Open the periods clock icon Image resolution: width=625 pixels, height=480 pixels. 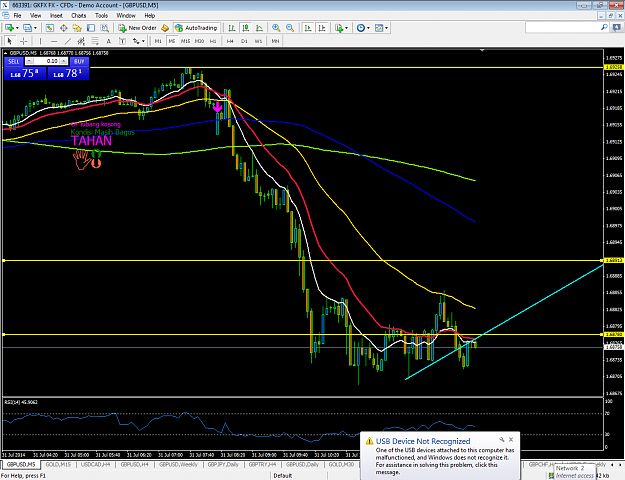click(x=361, y=28)
